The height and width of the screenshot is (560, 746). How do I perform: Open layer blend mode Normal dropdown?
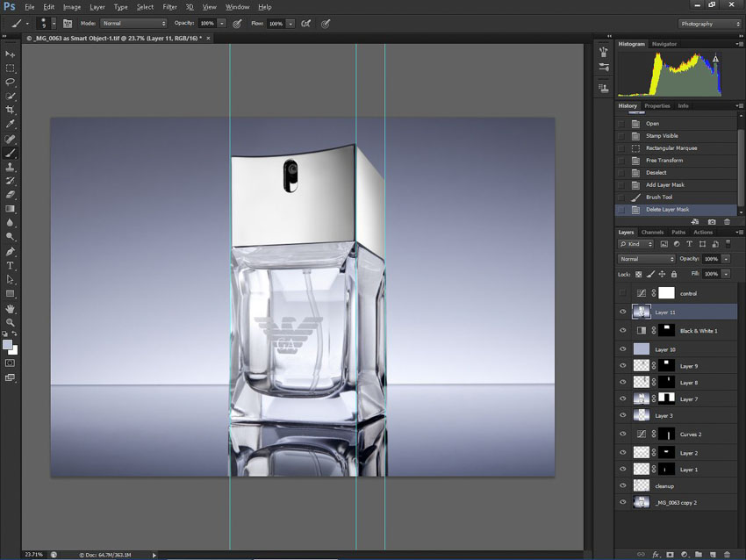click(x=646, y=259)
